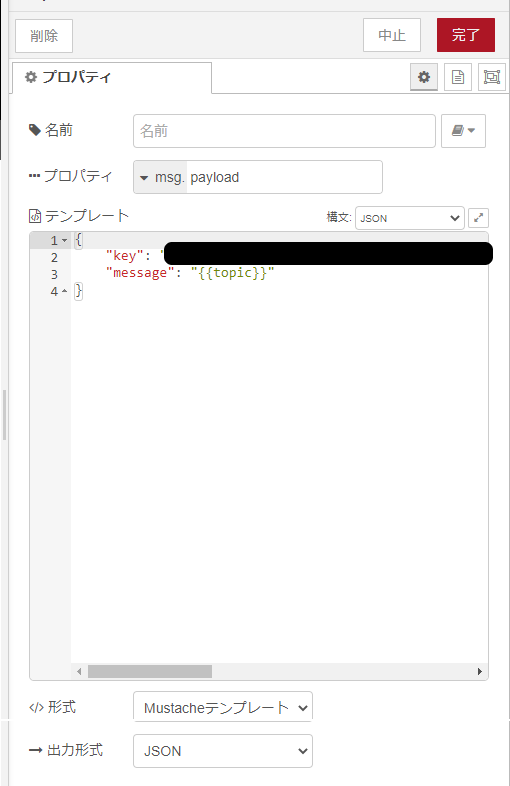This screenshot has height=786, width=510.
Task: Click left arrow of horizontal scrollbar
Action: [x=79, y=671]
